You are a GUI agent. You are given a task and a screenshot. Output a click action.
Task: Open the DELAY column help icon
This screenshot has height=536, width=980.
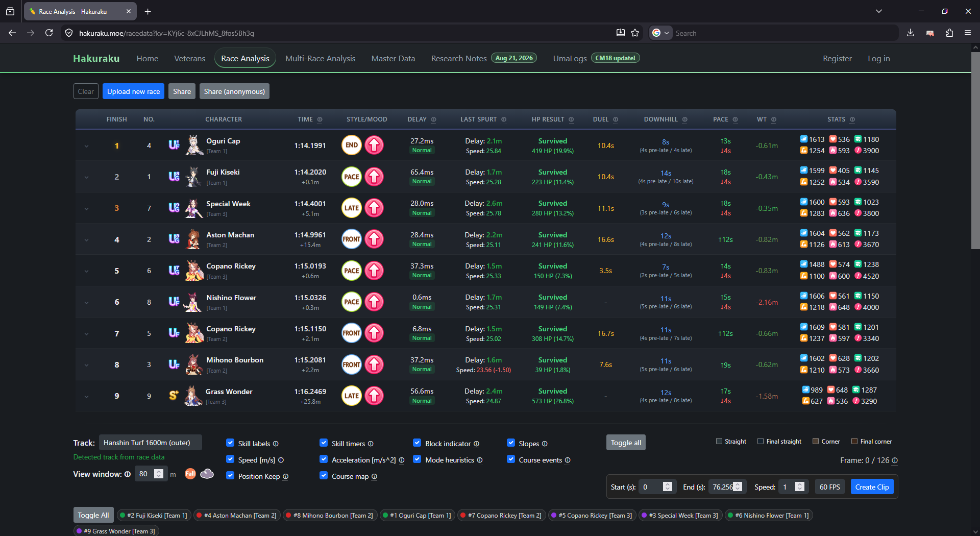point(434,119)
